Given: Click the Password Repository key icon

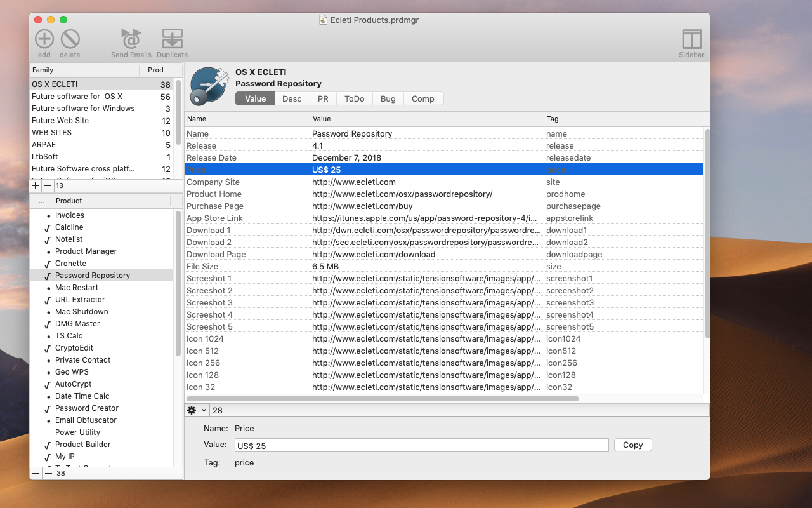Looking at the screenshot, I should coord(208,85).
